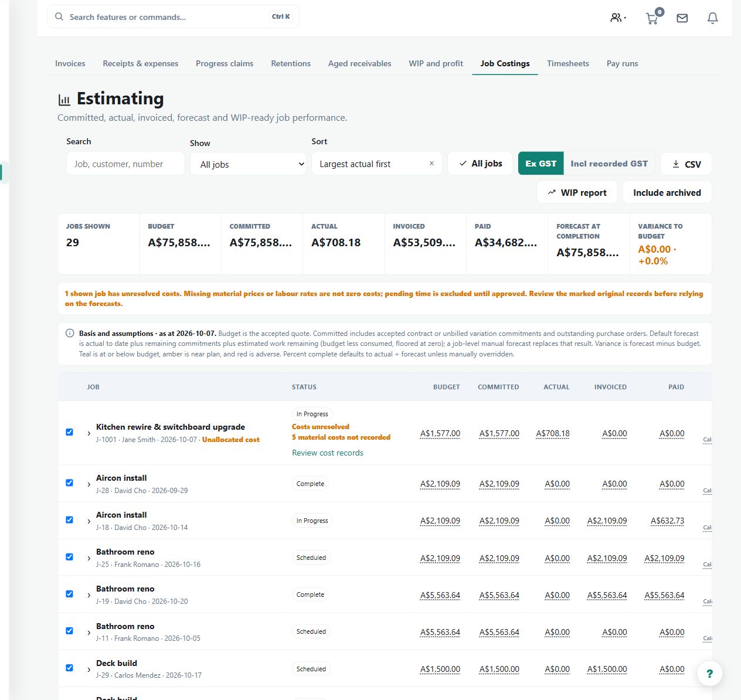Click the In Progress status on J-18
Viewport: 741px width, 700px height.
pyautogui.click(x=312, y=521)
